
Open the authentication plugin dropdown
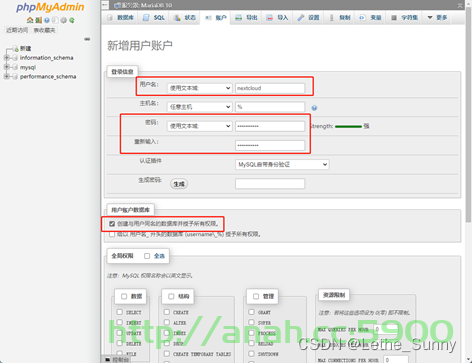(282, 164)
